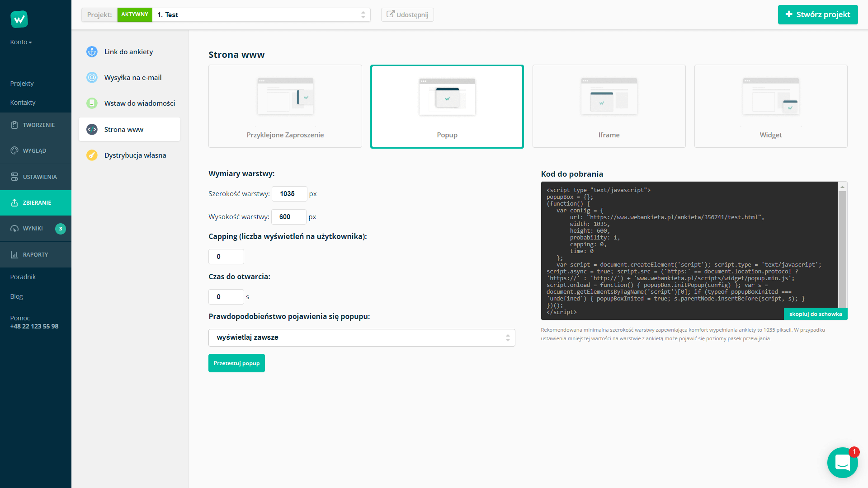
Task: Go to the USTAWIENIA section
Action: point(36,177)
